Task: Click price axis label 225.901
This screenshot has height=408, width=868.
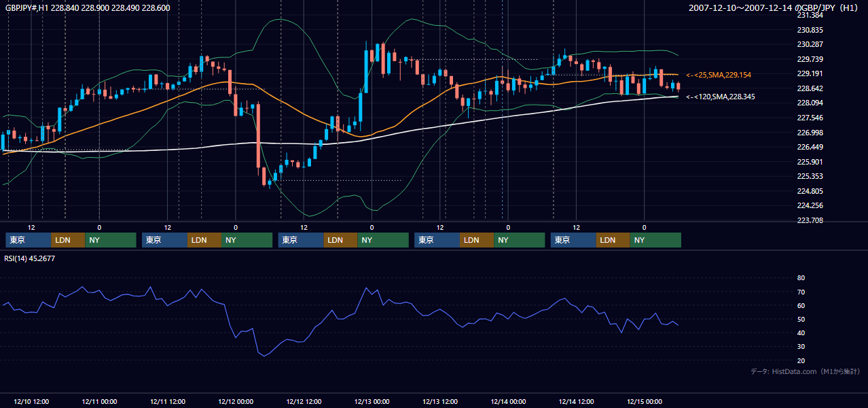Action: [810, 162]
